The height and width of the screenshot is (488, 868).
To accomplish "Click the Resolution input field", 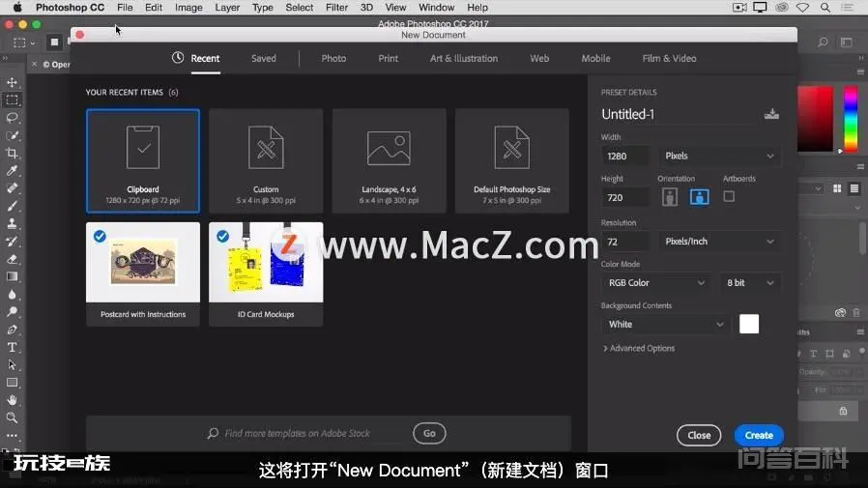I will 625,242.
